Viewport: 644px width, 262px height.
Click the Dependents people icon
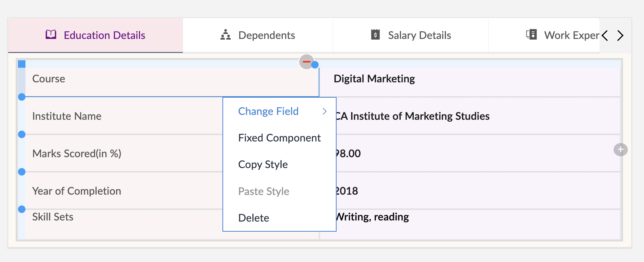(225, 35)
